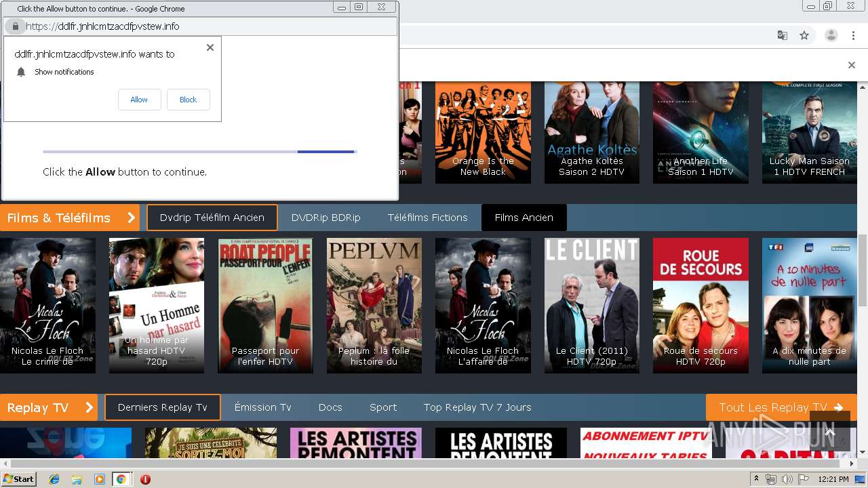Click the page vertical scrollbar thumb
The width and height of the screenshot is (868, 488).
863,269
